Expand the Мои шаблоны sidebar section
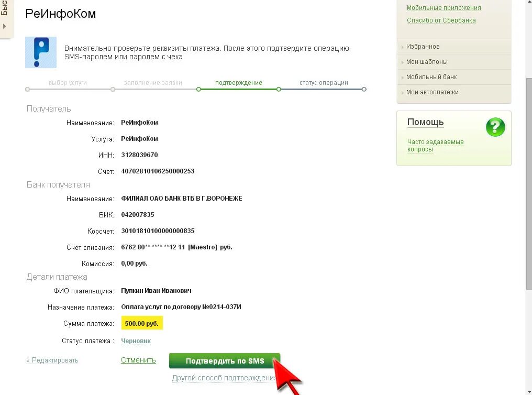The image size is (532, 395). click(x=453, y=62)
